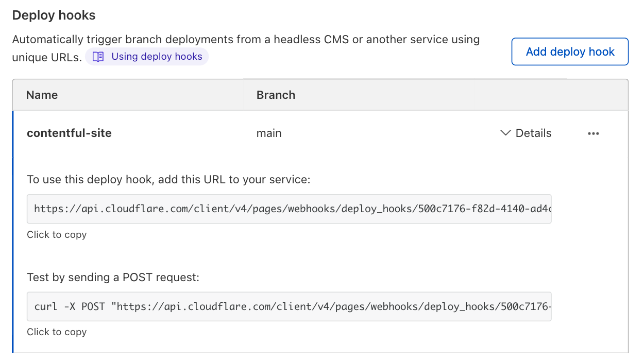
Task: Click the main branch label
Action: coord(268,133)
